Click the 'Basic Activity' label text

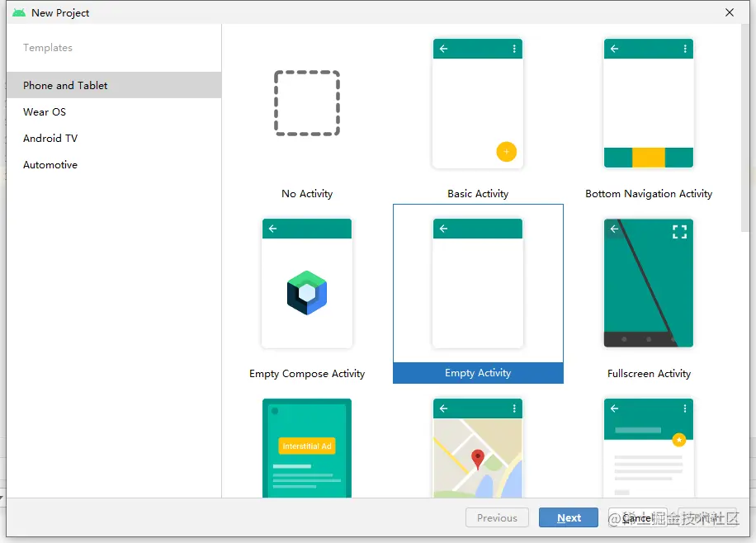pos(478,194)
